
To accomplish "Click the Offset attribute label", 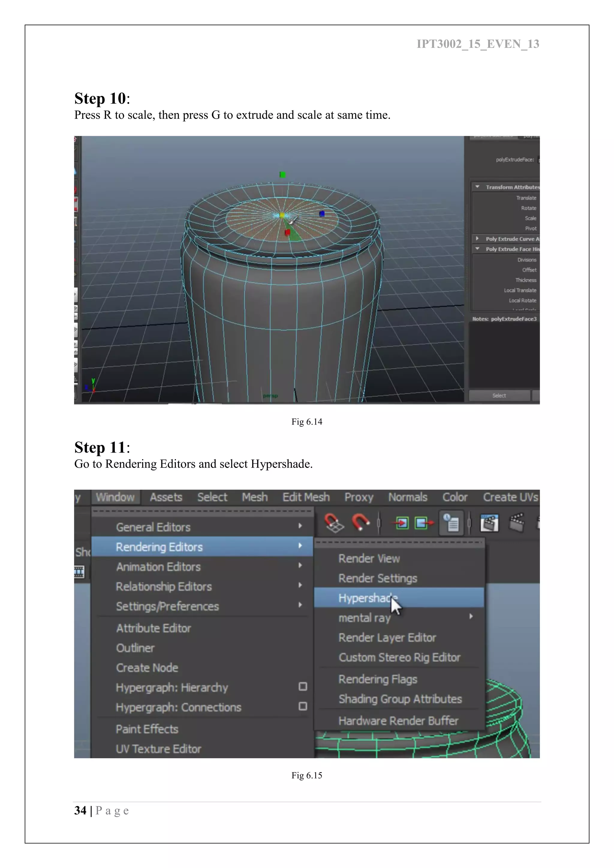I will pyautogui.click(x=529, y=270).
